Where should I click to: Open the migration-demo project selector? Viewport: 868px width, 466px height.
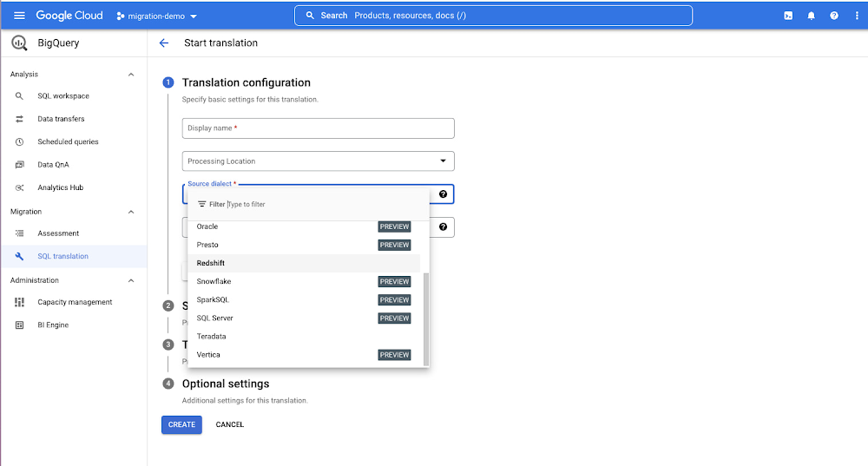(157, 16)
